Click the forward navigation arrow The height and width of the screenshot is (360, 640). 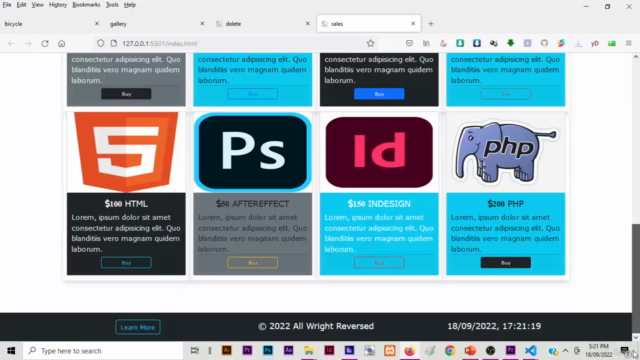[28, 43]
